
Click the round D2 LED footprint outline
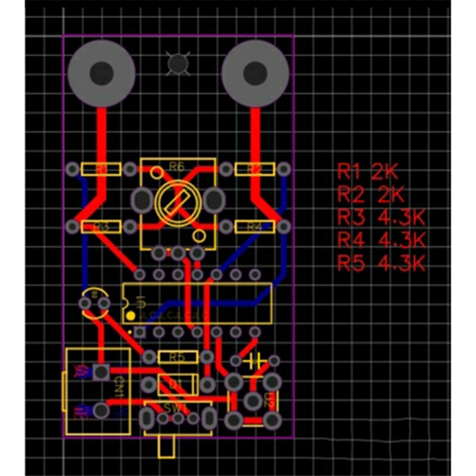pyautogui.click(x=94, y=303)
